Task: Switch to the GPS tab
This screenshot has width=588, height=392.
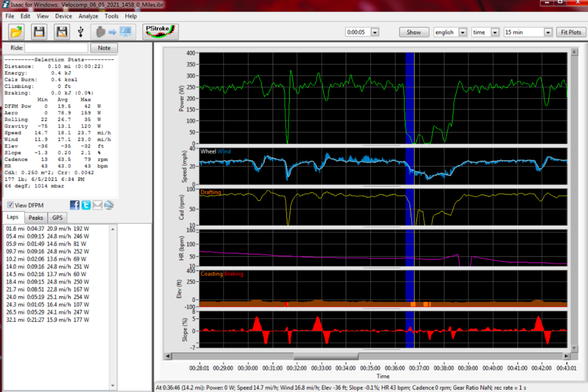Action: coord(57,218)
